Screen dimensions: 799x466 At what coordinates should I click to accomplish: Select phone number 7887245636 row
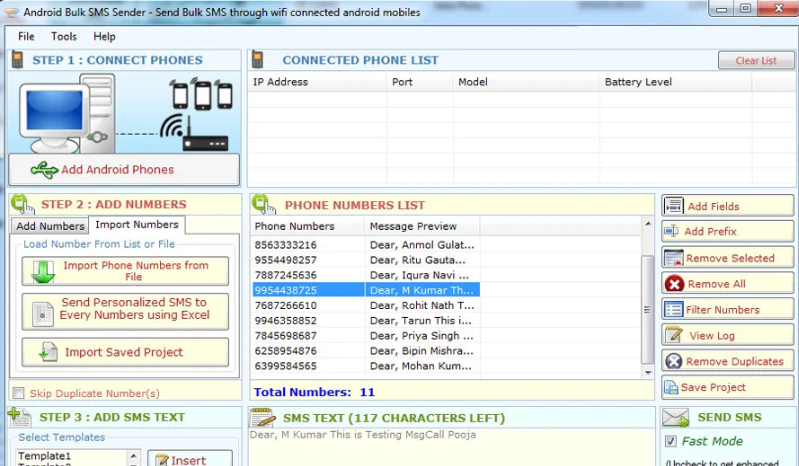pyautogui.click(x=286, y=275)
